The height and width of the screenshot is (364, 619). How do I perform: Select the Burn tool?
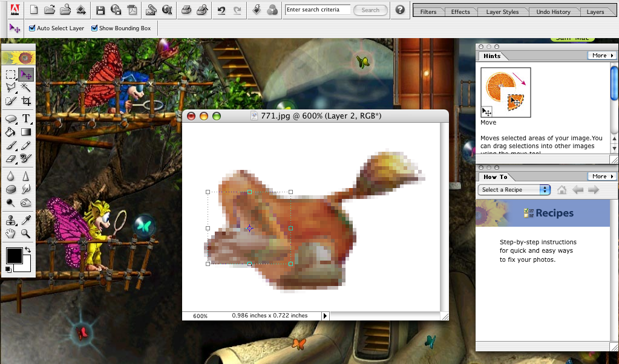pyautogui.click(x=26, y=203)
